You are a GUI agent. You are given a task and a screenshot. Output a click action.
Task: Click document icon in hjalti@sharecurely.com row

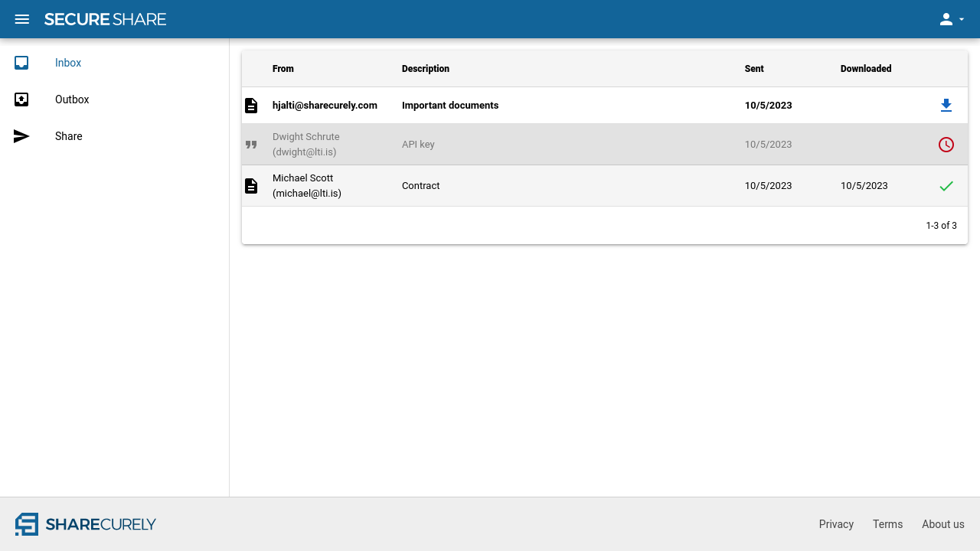click(251, 106)
